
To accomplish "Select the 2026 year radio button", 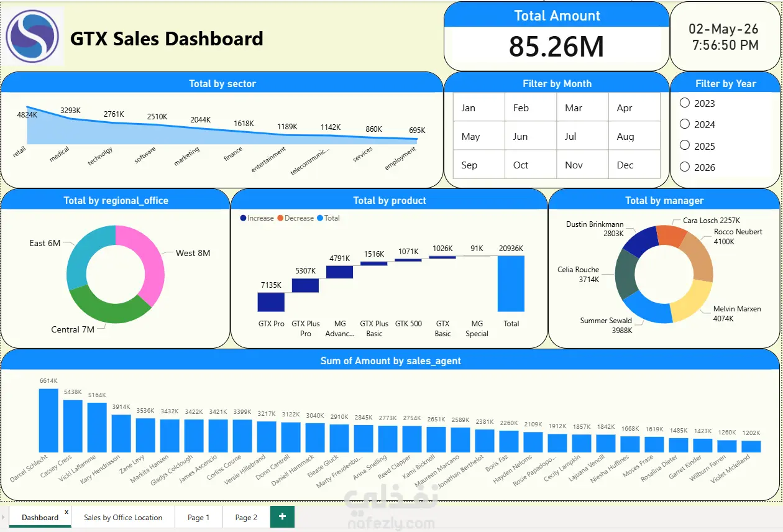I will point(685,167).
